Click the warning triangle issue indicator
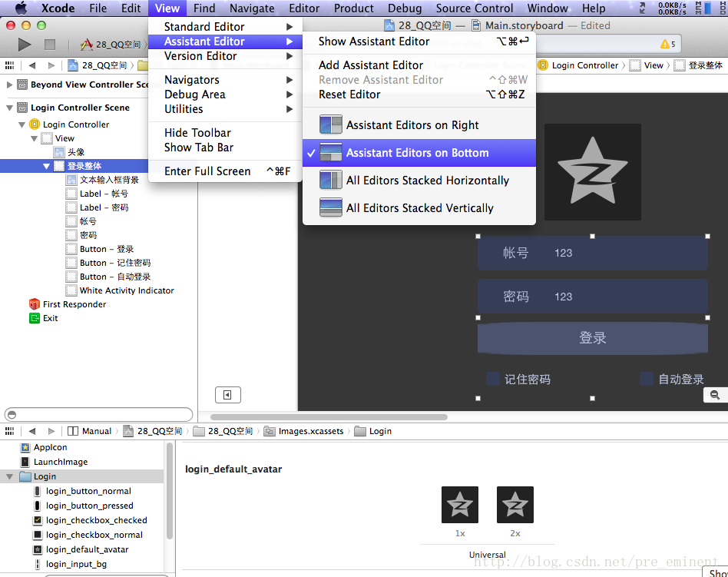This screenshot has width=728, height=577. (665, 44)
